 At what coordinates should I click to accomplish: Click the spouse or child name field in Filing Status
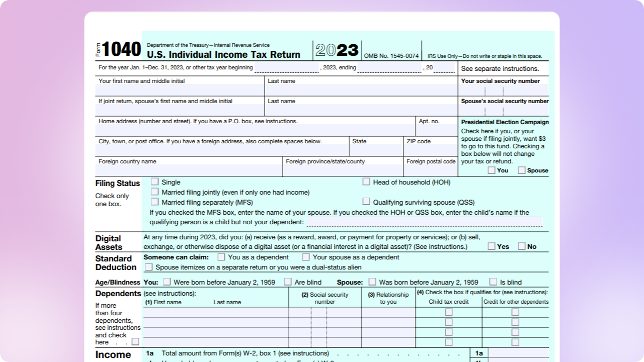(x=425, y=222)
